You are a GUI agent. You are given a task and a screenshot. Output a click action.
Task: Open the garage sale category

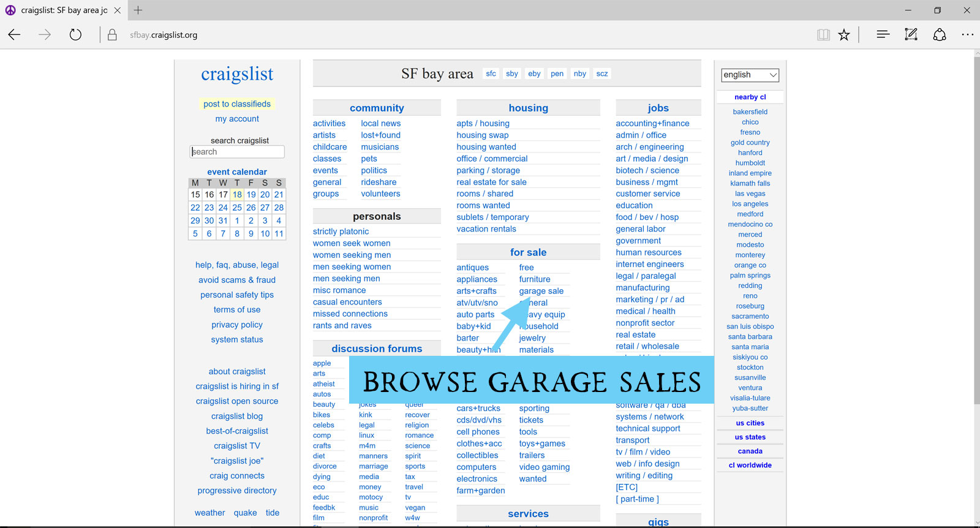click(541, 291)
